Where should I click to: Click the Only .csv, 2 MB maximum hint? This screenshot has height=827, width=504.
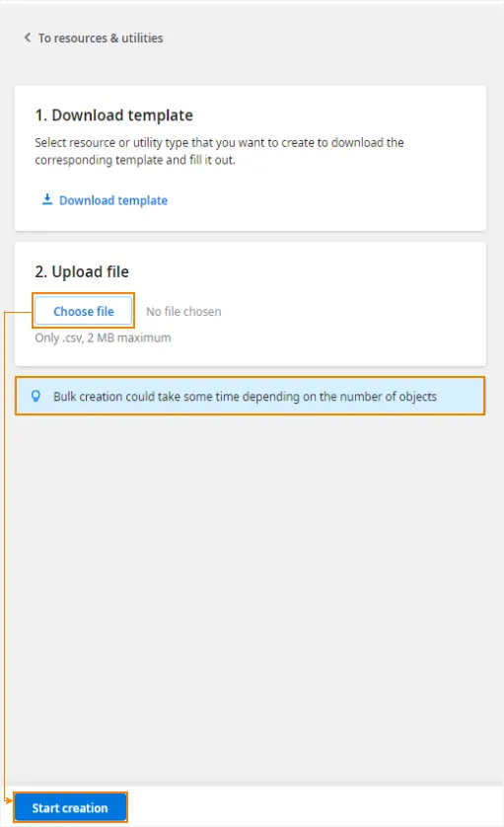(x=103, y=338)
